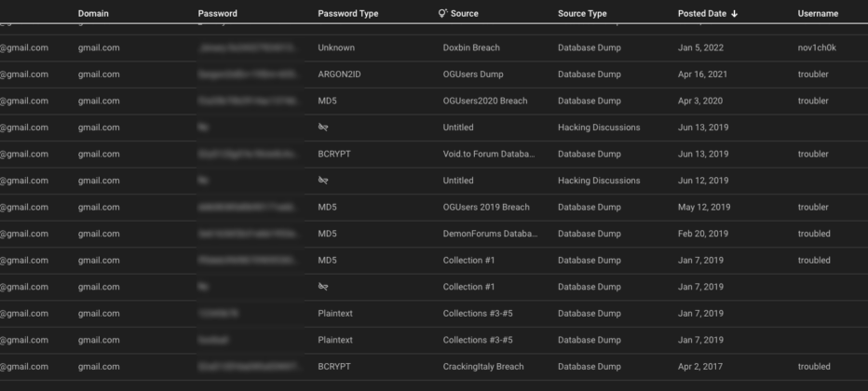Select the CrackingItaly Breach source cell

coord(483,366)
